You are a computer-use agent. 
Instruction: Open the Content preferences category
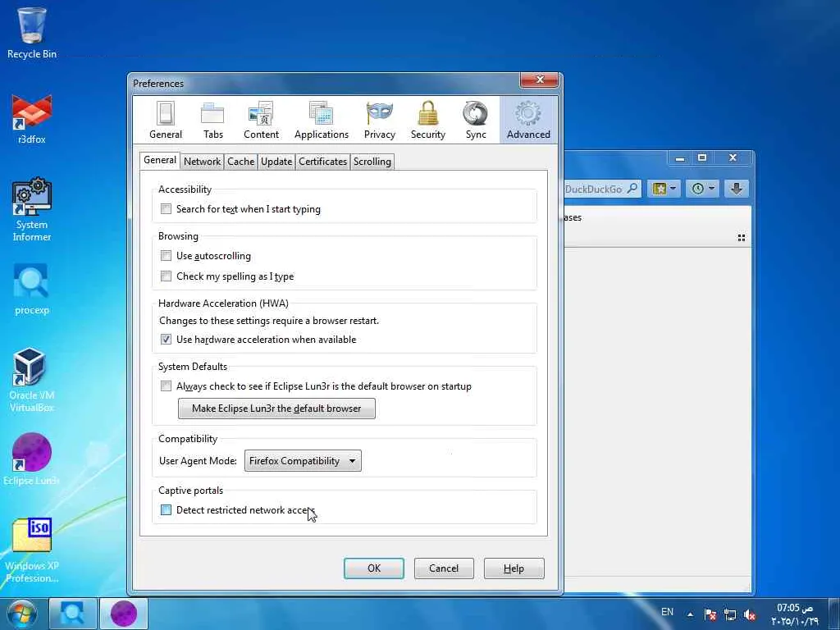pyautogui.click(x=261, y=121)
